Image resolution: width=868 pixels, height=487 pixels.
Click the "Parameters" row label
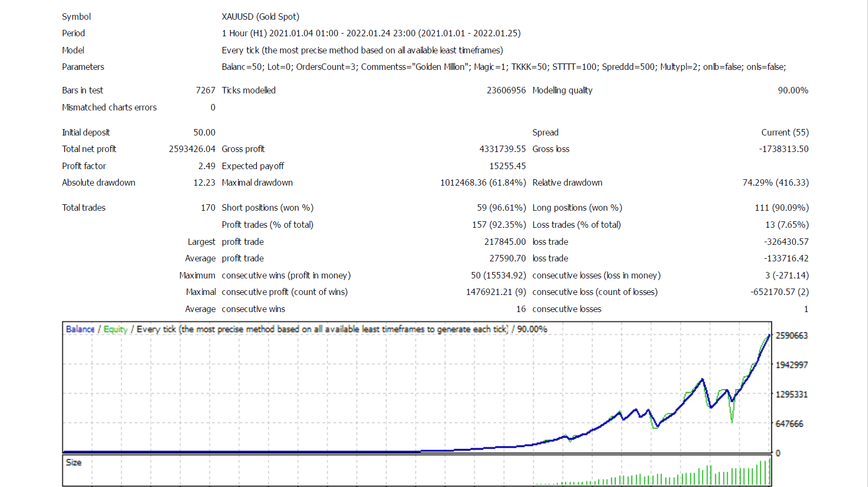coord(83,67)
